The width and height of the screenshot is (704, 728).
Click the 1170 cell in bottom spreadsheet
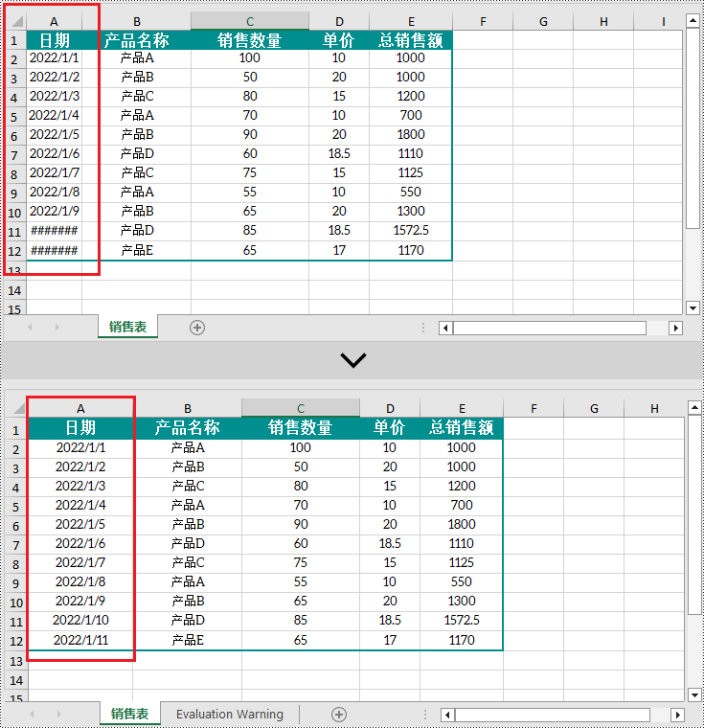pos(461,640)
